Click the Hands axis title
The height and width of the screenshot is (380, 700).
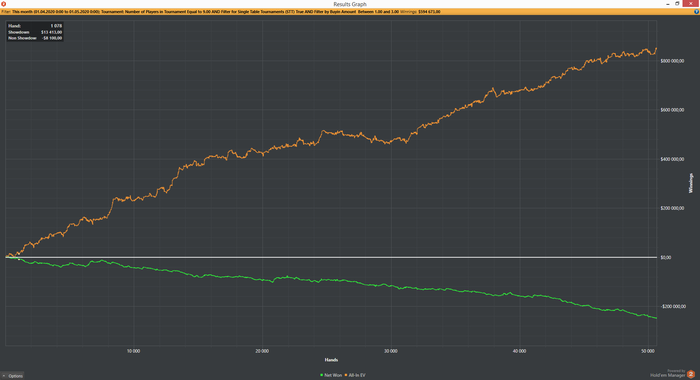(331, 359)
